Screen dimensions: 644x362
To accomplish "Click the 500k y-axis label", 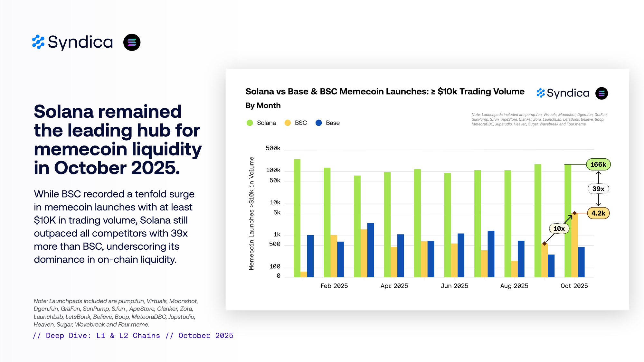I will (x=273, y=148).
